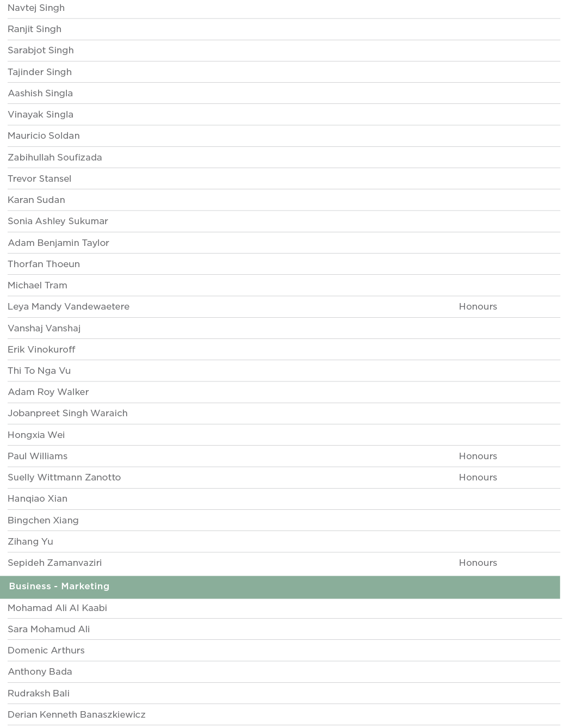Click on Sonia Ashley Sukumar
564x728 pixels.
58,221
